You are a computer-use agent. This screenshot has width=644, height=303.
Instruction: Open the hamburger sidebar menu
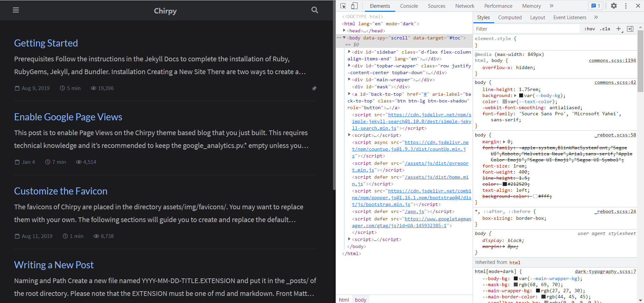pos(16,10)
